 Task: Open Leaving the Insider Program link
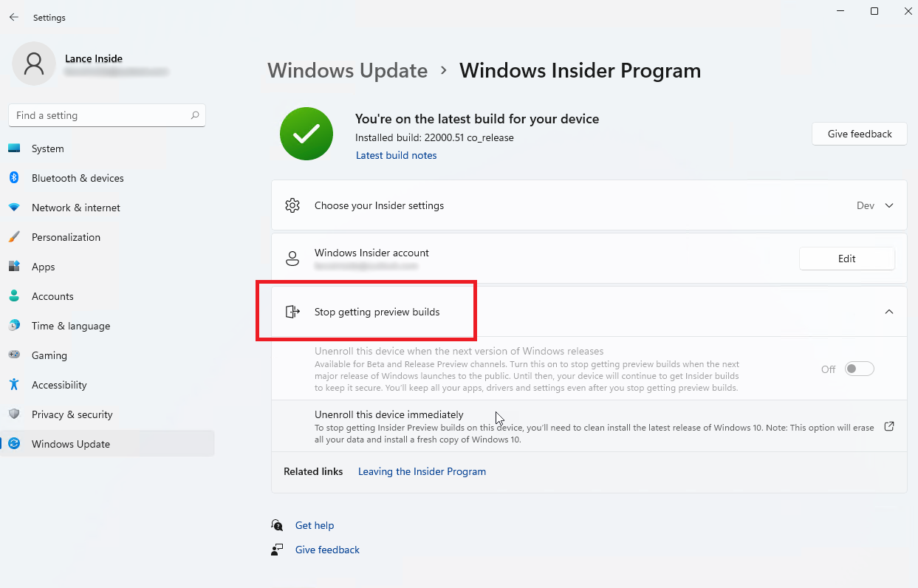coord(422,471)
